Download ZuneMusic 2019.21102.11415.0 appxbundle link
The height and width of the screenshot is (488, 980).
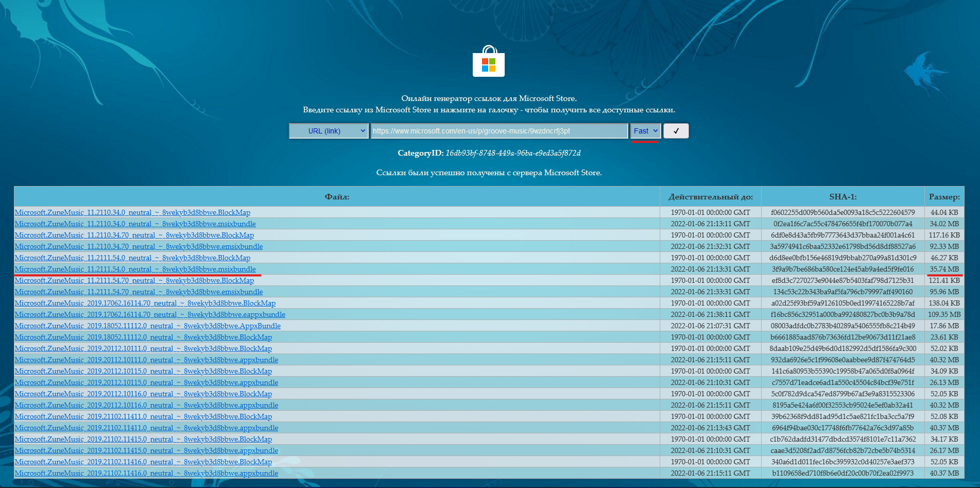146,450
